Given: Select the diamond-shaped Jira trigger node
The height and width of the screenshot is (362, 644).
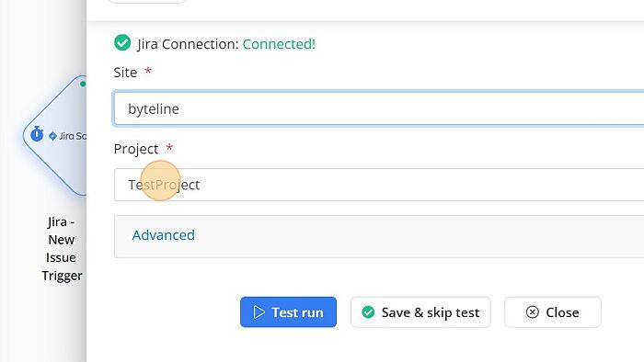Looking at the screenshot, I should [x=54, y=135].
